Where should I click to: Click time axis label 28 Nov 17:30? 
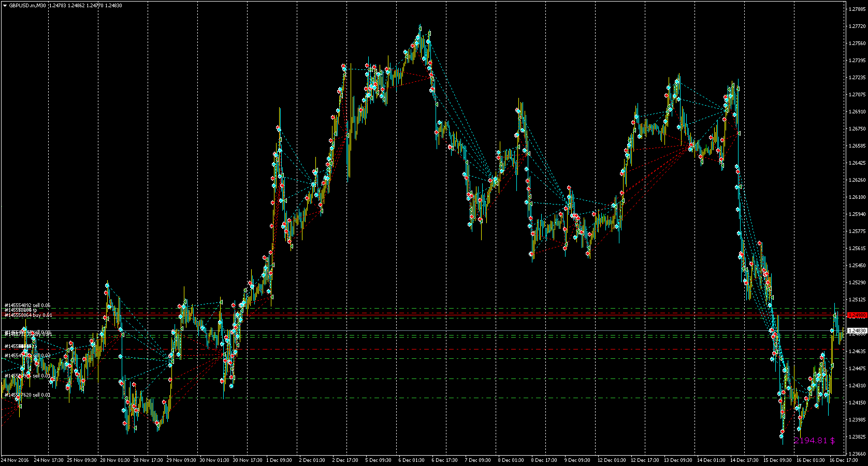pos(149,460)
